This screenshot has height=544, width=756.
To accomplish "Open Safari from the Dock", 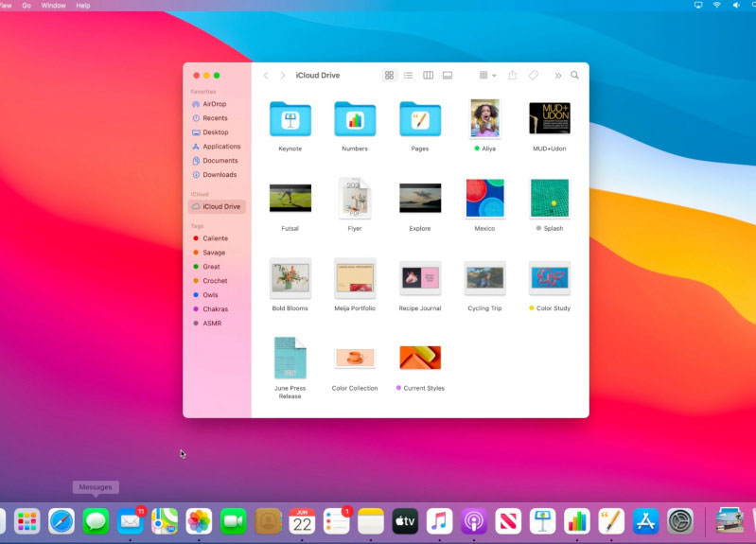I will tap(62, 520).
